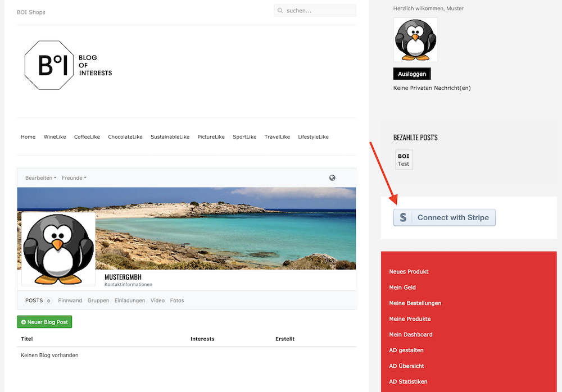Viewport: 562px width, 392px height.
Task: Click the globe icon in profile toolbar
Action: point(332,178)
